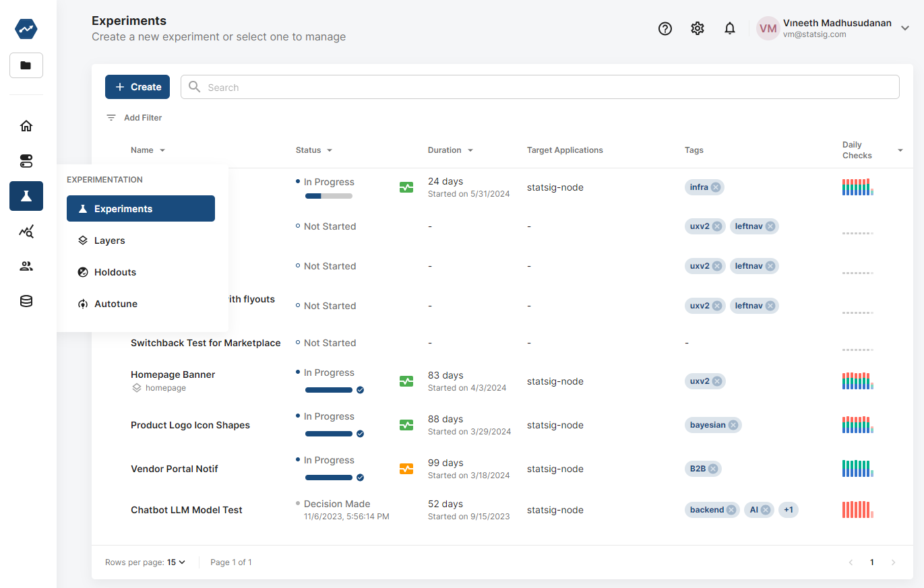924x588 pixels.
Task: Click the orange health warning icon for Vendor Portal Notif
Action: (x=406, y=469)
